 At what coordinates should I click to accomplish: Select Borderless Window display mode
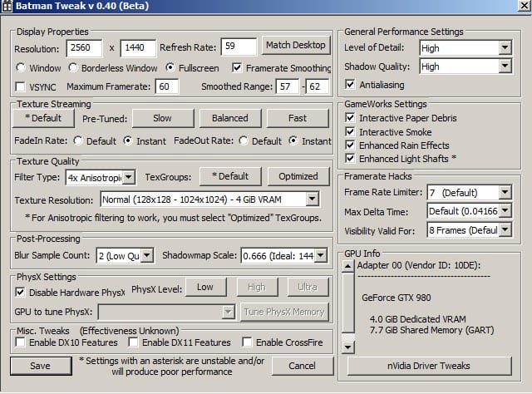[73, 67]
